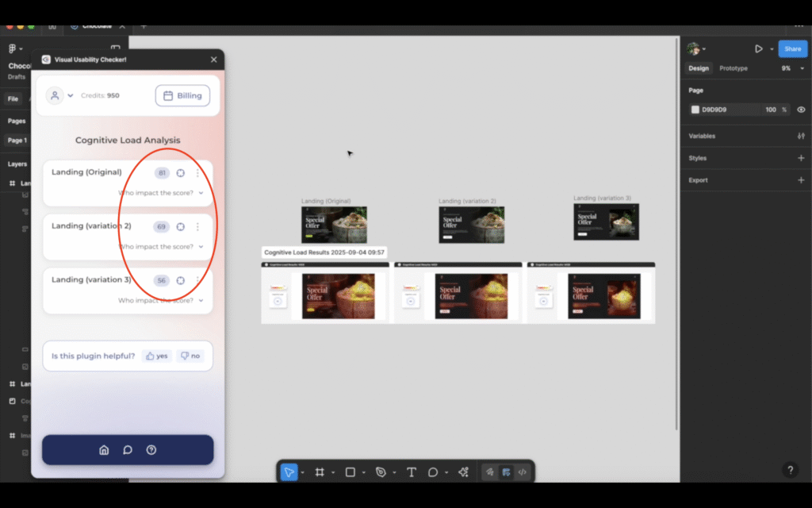Click the home icon in the plugin footer

point(104,450)
